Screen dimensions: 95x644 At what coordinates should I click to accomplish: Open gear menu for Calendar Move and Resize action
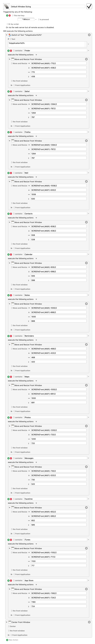[86, 263]
